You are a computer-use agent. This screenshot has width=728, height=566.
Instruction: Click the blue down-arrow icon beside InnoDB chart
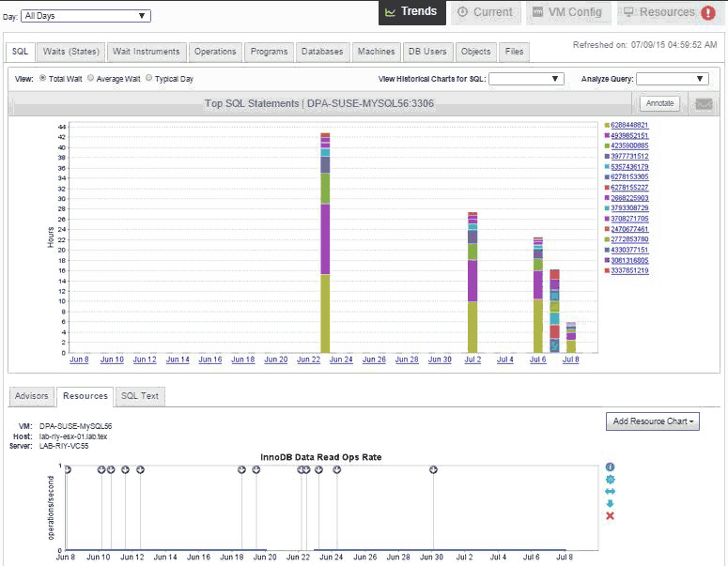pyautogui.click(x=610, y=503)
